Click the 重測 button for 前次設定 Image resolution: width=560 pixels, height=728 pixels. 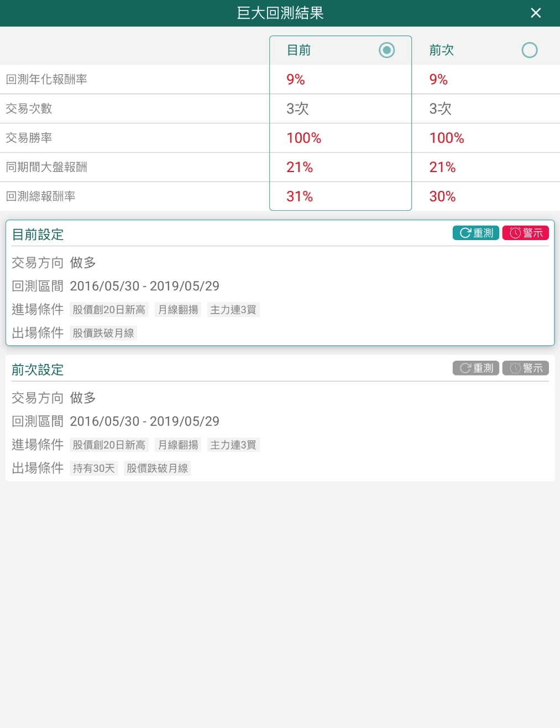[475, 368]
